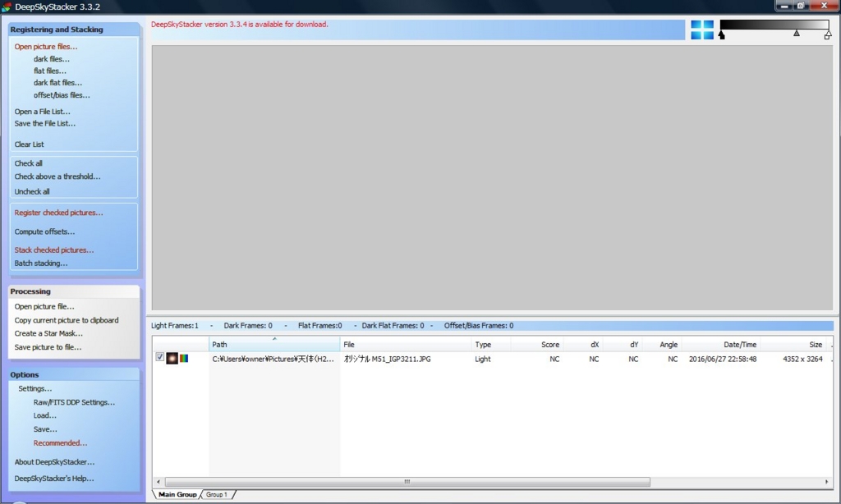
Task: Add dark files
Action: coord(52,59)
